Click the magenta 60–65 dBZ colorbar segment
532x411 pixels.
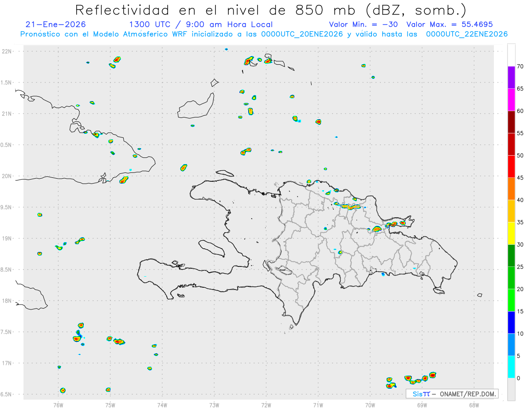511,100
